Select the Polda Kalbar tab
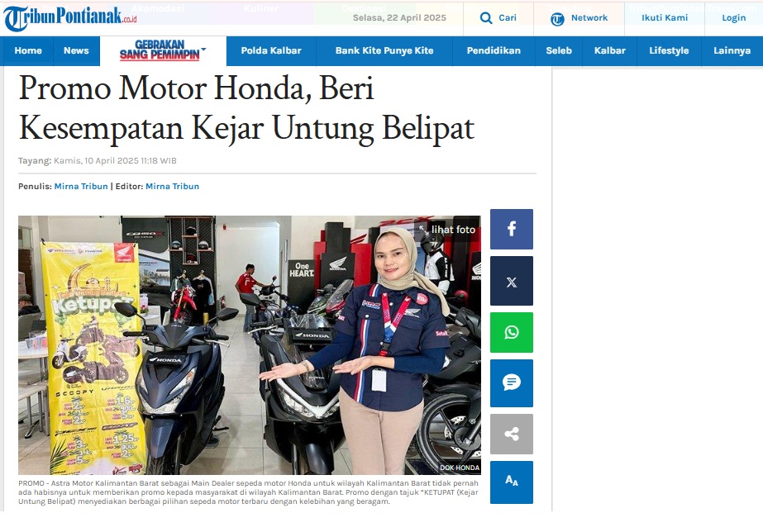The height and width of the screenshot is (532, 763). tap(271, 50)
